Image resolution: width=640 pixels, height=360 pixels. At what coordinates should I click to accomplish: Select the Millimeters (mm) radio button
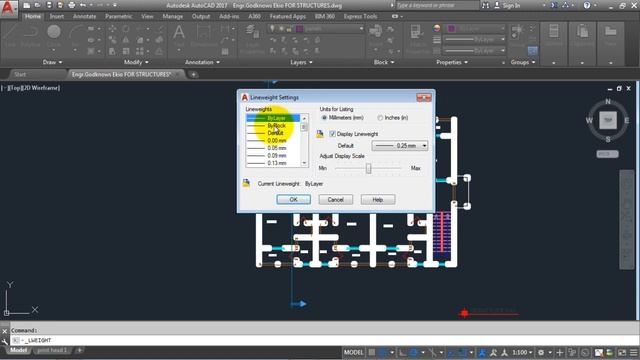[x=324, y=118]
